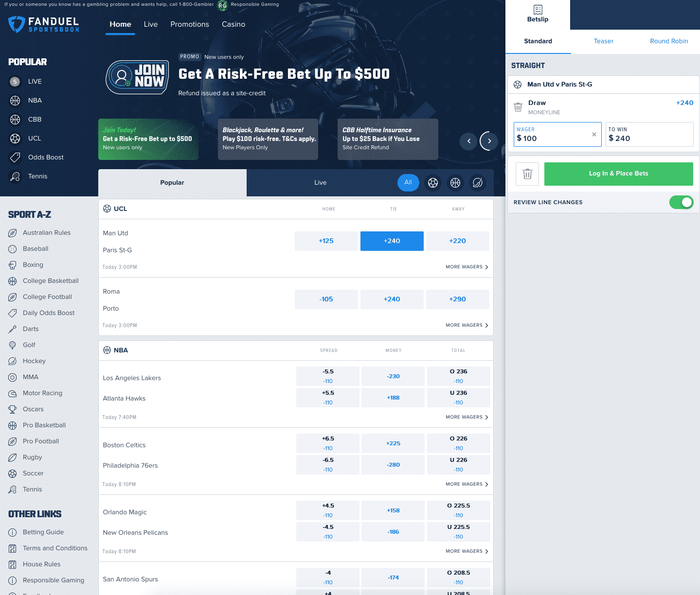Screen dimensions: 700x595
Task: Open the Betslip icon tab
Action: pyautogui.click(x=538, y=15)
